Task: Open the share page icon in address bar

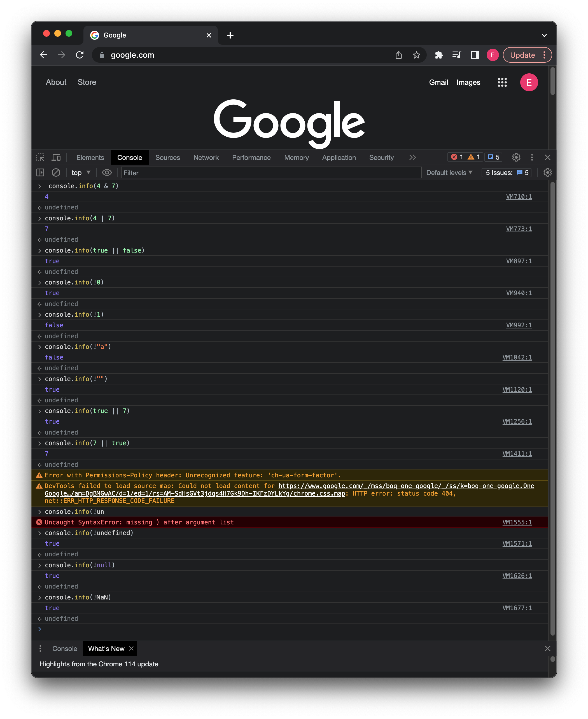Action: [x=399, y=55]
